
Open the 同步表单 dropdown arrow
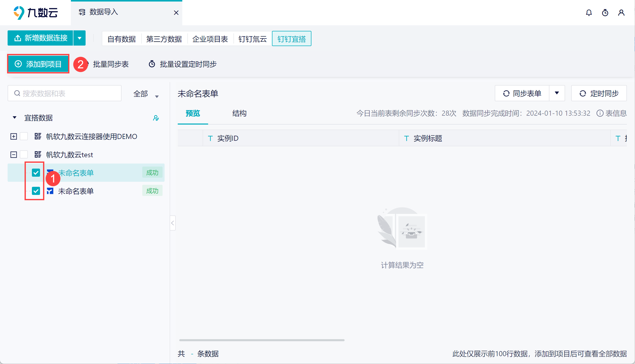tap(557, 93)
